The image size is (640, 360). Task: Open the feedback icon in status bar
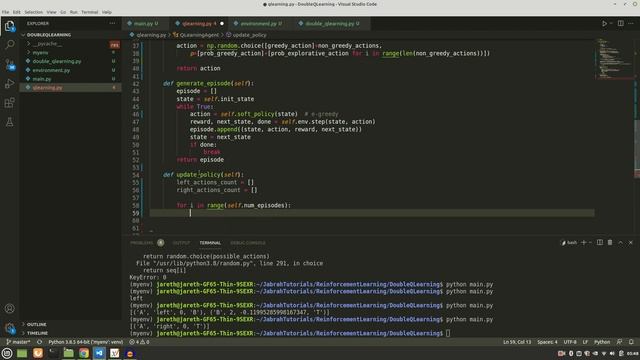[x=620, y=342]
